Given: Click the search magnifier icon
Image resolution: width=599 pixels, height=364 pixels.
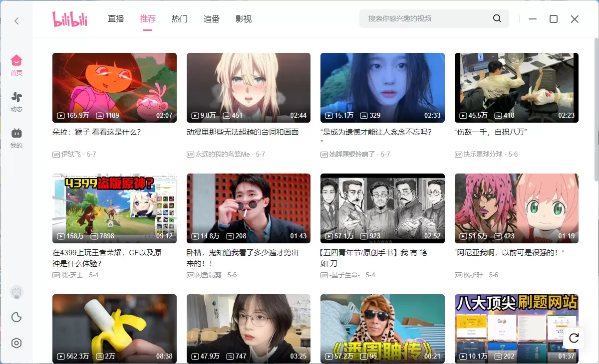Looking at the screenshot, I should tap(497, 18).
